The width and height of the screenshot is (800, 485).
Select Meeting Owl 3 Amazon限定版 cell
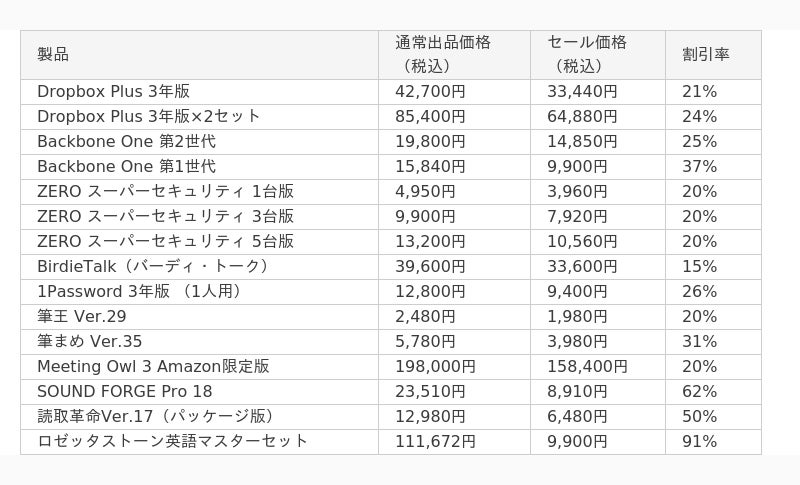pos(199,367)
